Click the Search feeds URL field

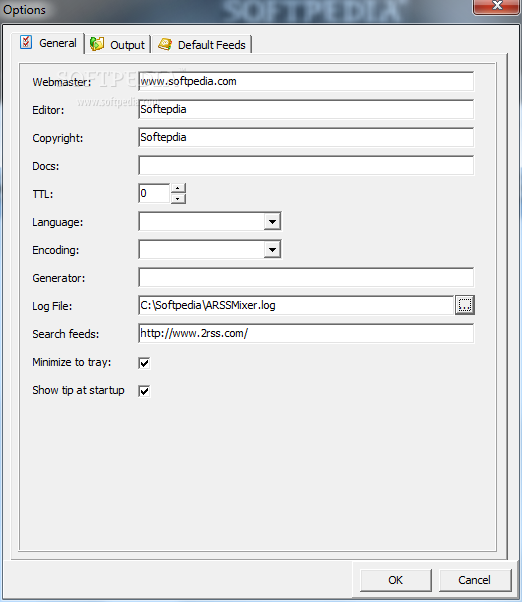point(306,333)
